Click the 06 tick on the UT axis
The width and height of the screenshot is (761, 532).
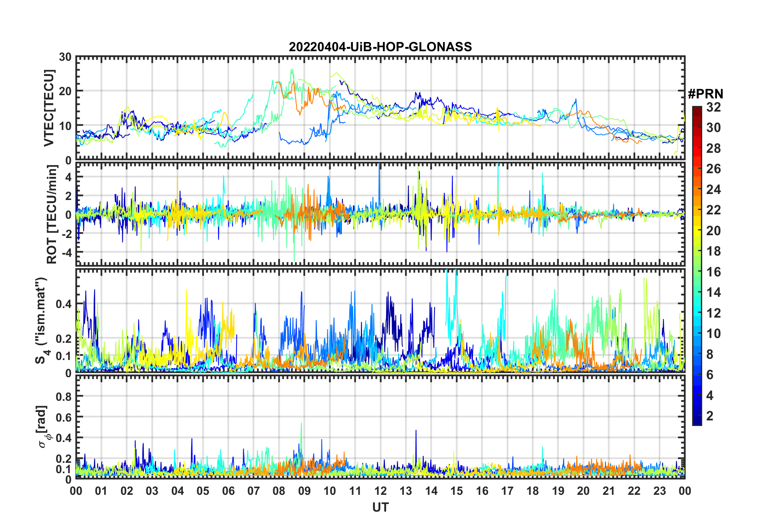tap(228, 491)
